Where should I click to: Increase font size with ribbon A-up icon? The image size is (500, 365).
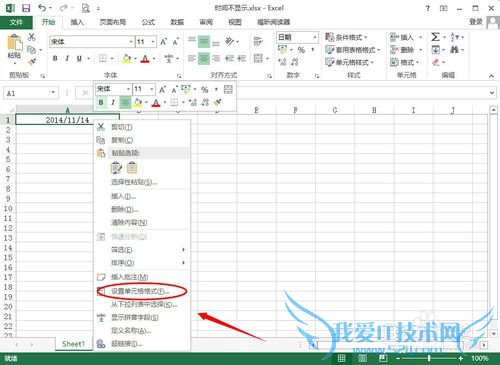point(163,42)
